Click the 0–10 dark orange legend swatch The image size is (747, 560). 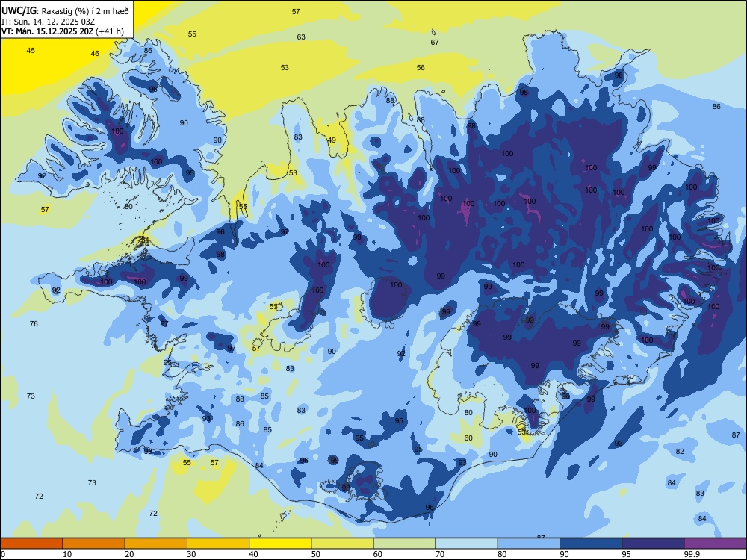click(31, 544)
